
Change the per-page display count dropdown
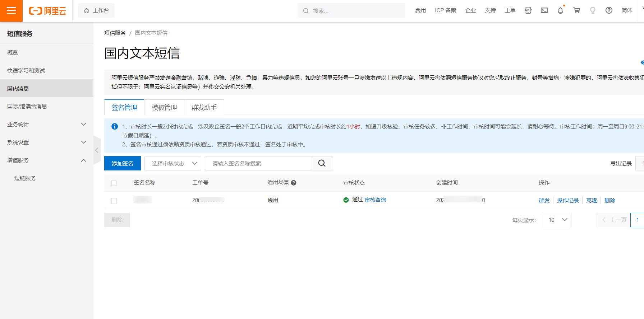click(556, 220)
